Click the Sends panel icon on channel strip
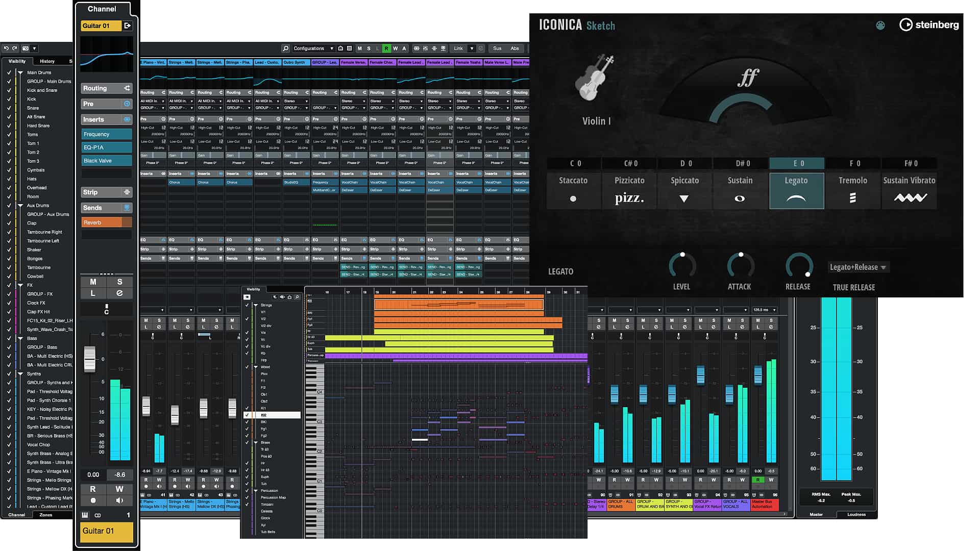Screen dimensions: 980x551 click(126, 208)
